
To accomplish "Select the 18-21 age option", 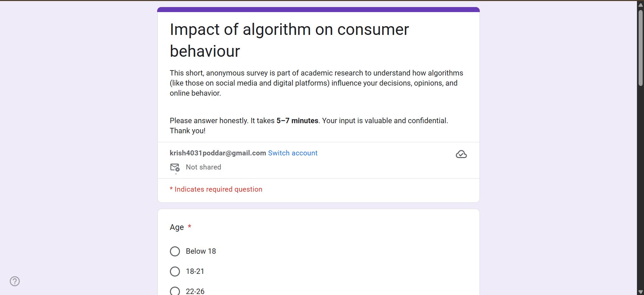I will (x=175, y=272).
